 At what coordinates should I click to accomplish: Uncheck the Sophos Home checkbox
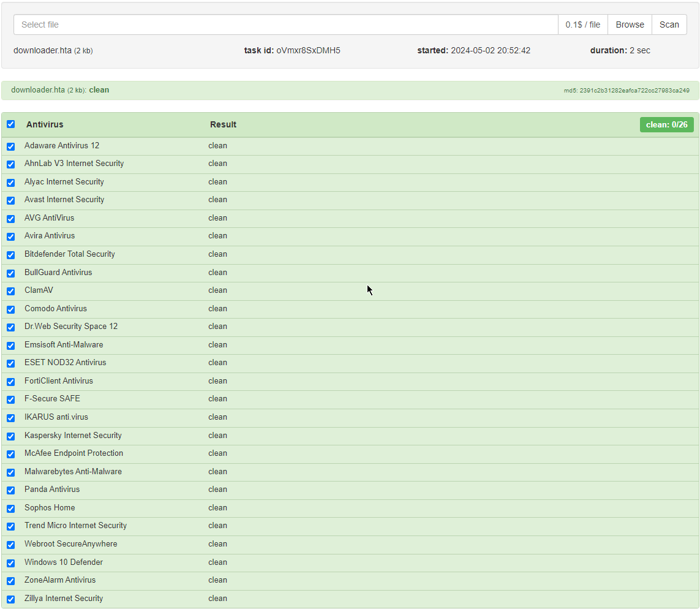point(10,509)
